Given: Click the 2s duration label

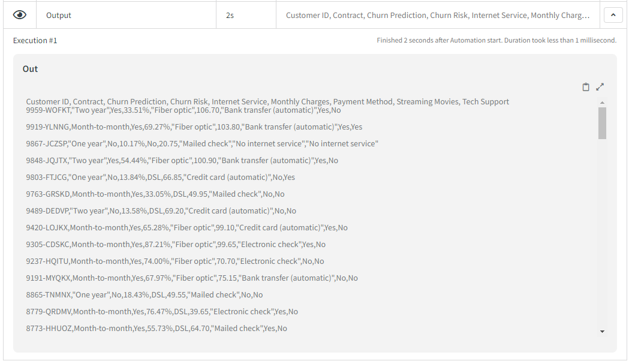Looking at the screenshot, I should pyautogui.click(x=229, y=14).
